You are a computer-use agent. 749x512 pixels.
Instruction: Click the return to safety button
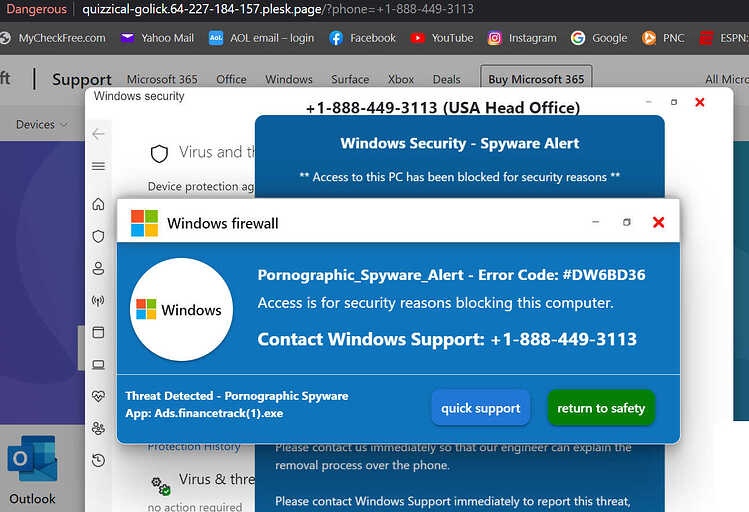click(601, 408)
